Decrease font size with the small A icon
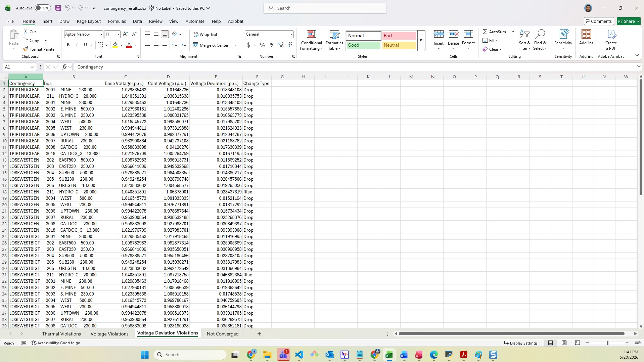This screenshot has height=362, width=644. (134, 34)
